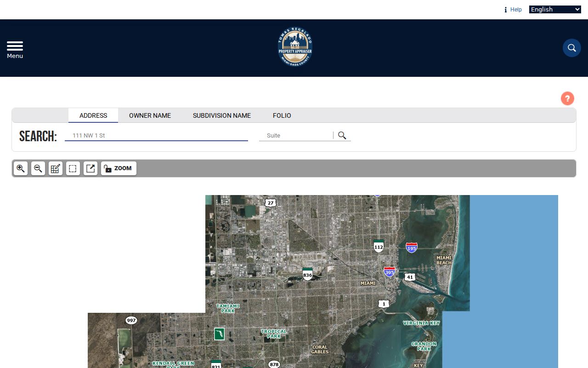Click the 112 route shield on map
Viewport: 588px width, 368px height.
379,246
